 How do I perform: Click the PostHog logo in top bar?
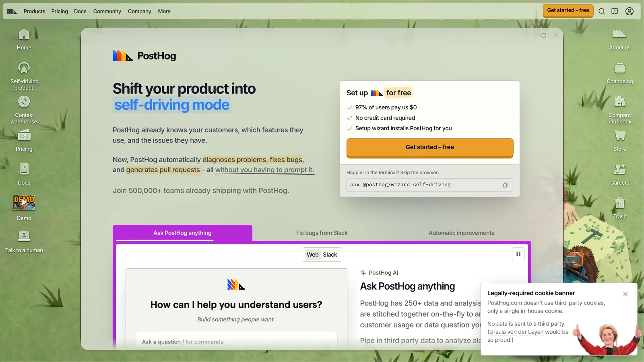tap(12, 11)
